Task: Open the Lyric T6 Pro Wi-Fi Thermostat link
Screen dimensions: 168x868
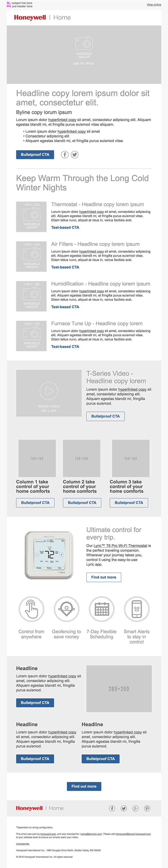Action: point(120,546)
